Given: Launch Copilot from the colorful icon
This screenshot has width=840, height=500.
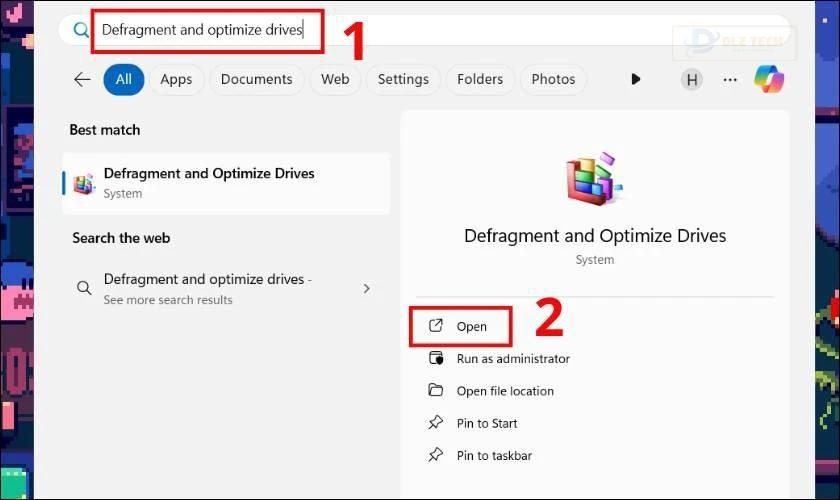Looking at the screenshot, I should coord(769,79).
